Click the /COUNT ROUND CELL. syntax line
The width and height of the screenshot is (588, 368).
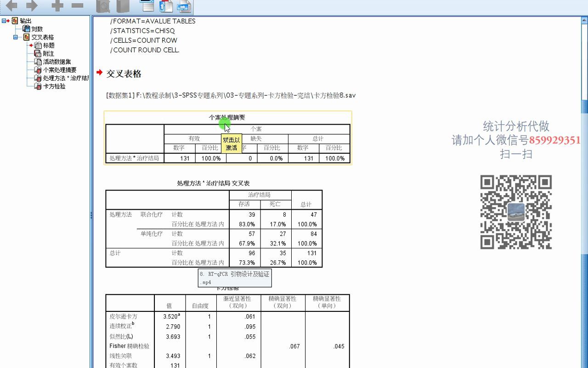145,50
